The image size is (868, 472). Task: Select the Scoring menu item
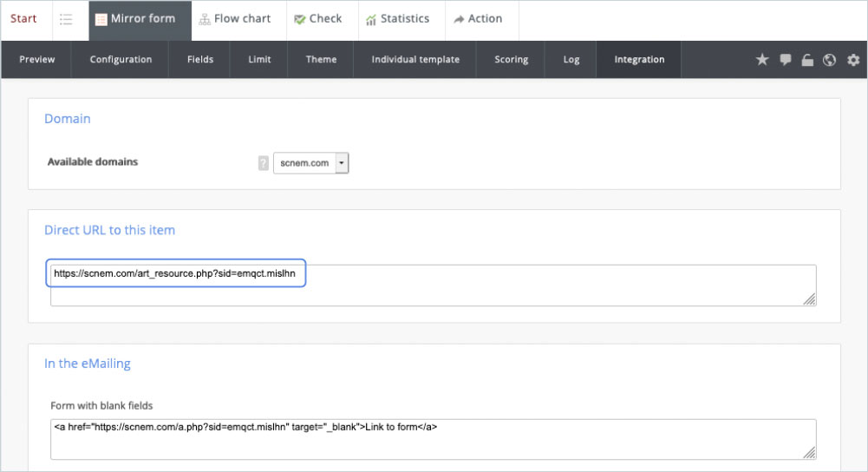pyautogui.click(x=511, y=60)
